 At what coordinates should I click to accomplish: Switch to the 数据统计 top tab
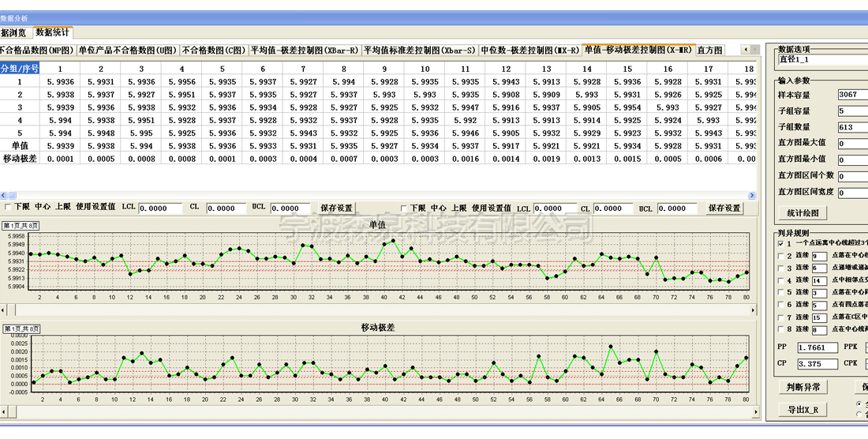tap(53, 32)
